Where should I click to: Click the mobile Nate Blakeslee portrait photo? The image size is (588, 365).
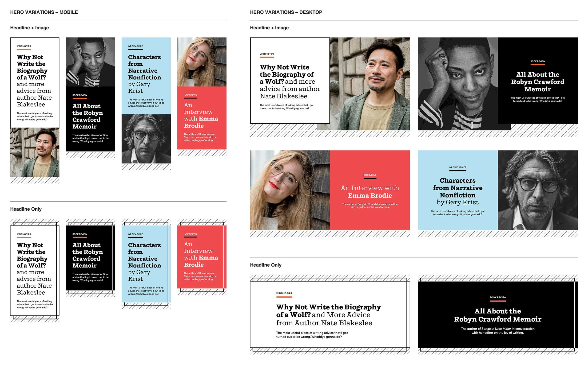coord(35,153)
